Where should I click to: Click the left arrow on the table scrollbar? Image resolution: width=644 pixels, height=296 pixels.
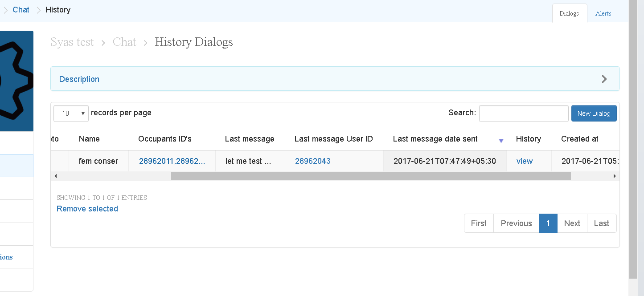[55, 176]
